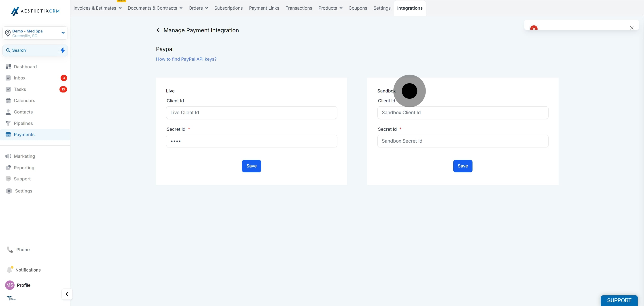Click the red error icon in the notification
Image resolution: width=644 pixels, height=306 pixels.
(534, 28)
